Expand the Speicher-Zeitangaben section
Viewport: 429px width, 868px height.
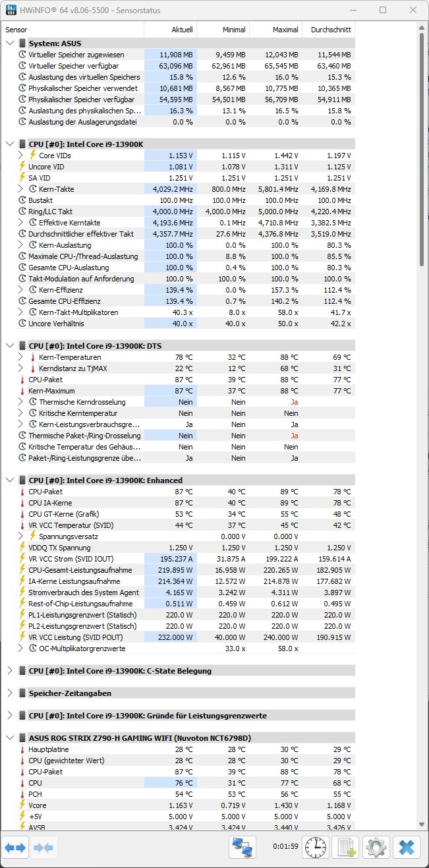point(10,693)
